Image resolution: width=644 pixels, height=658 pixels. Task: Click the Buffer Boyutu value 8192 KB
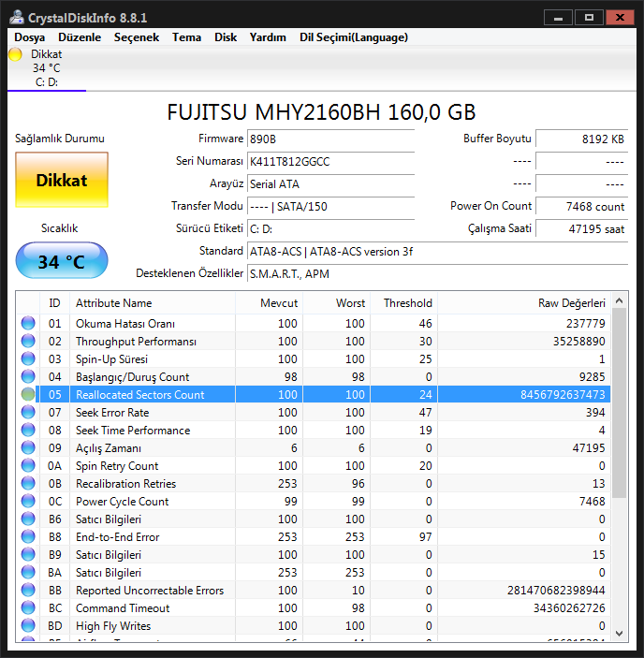581,139
